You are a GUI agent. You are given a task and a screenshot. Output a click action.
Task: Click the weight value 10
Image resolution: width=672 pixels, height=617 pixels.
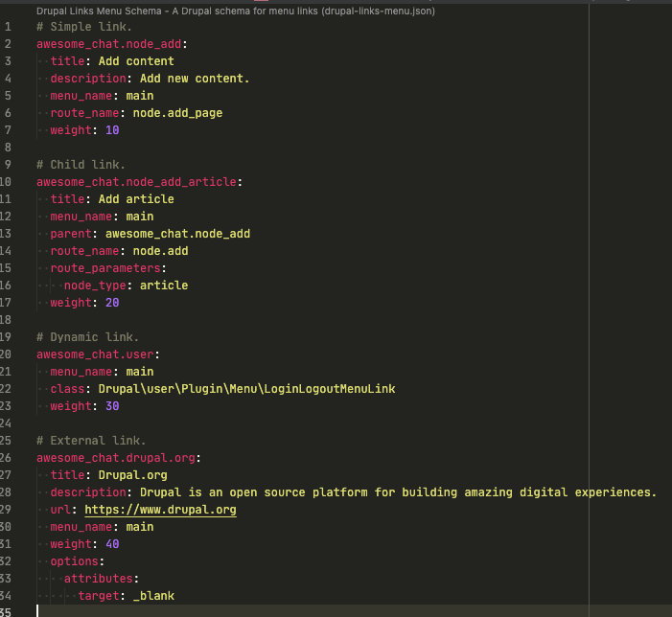tap(112, 130)
